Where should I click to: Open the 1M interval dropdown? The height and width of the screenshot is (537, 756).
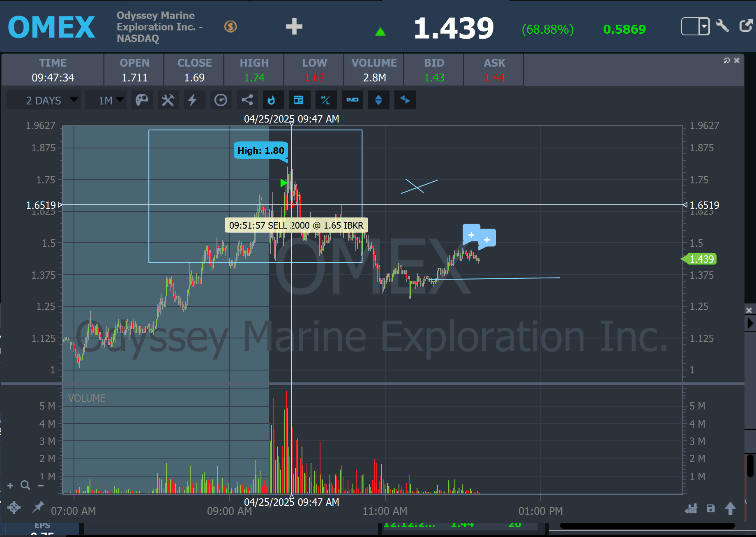[106, 100]
